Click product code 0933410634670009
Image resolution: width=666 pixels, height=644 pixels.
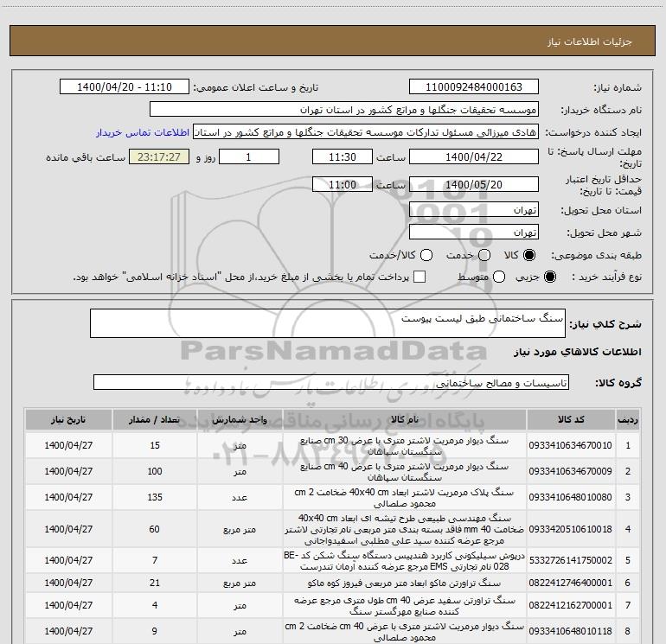(x=571, y=471)
